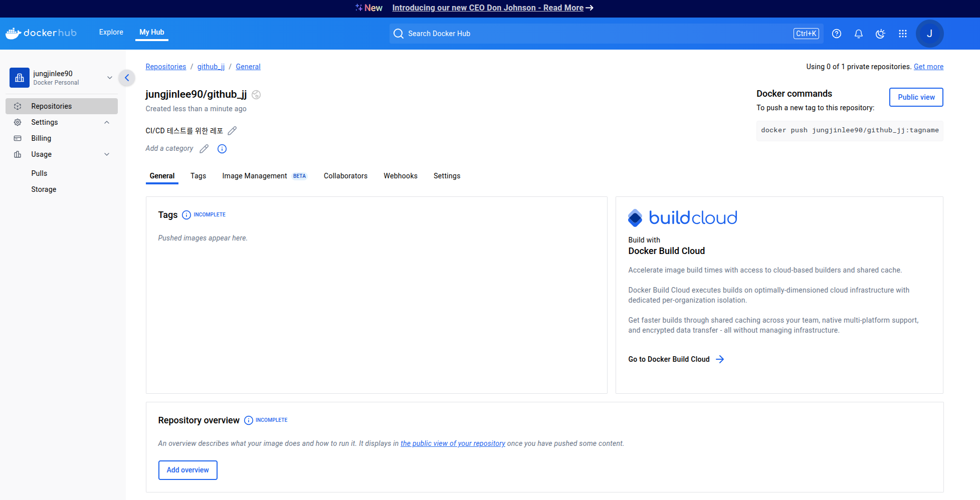Image resolution: width=980 pixels, height=500 pixels.
Task: Open the Explore menu item
Action: [x=111, y=32]
